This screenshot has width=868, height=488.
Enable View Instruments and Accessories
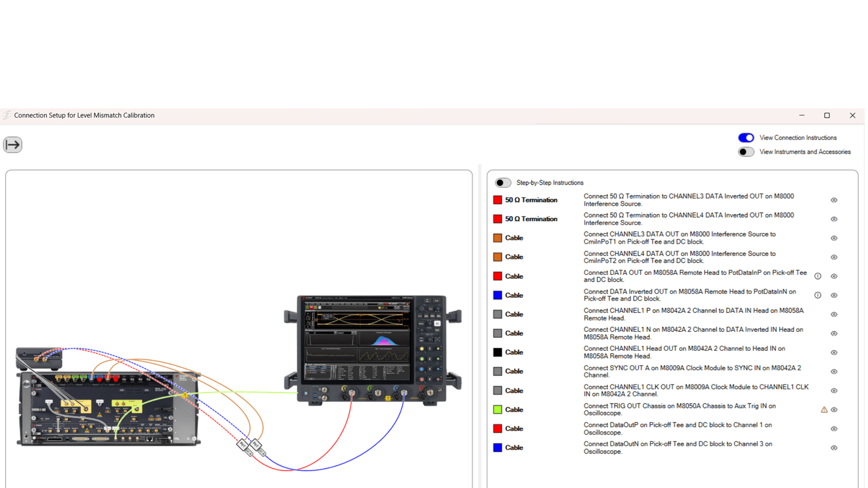[746, 152]
